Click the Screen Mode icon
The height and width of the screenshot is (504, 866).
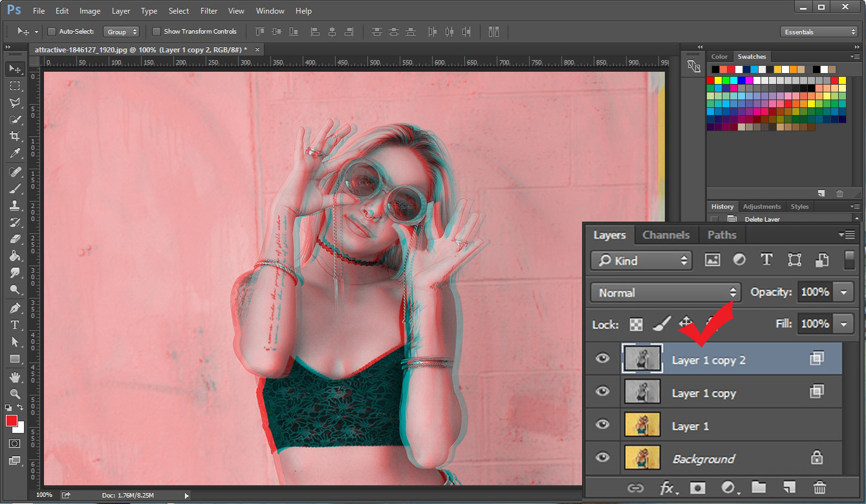tap(15, 461)
